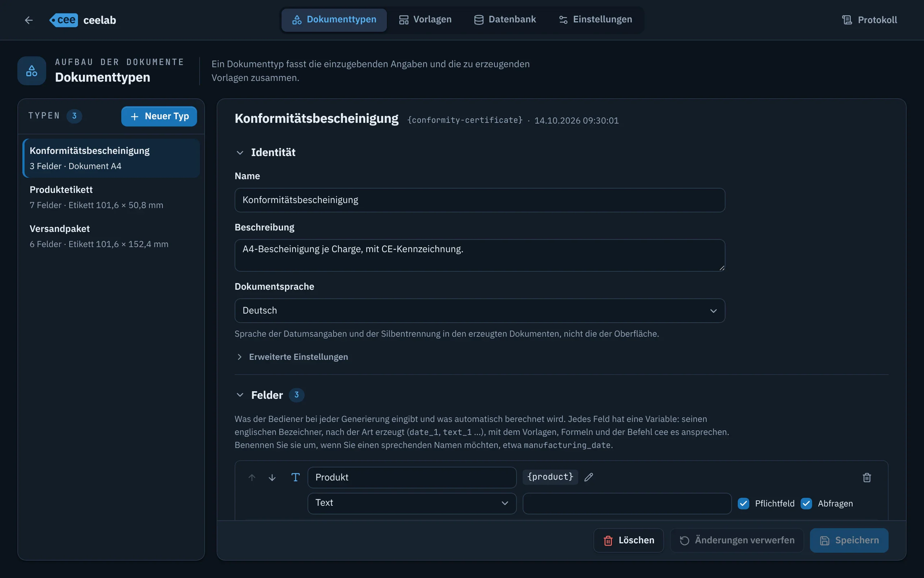Go back with the left arrow icon
Image resolution: width=924 pixels, height=578 pixels.
(29, 20)
